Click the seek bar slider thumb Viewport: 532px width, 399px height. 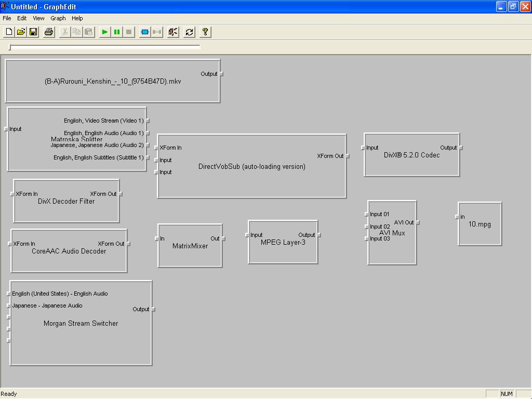10,47
